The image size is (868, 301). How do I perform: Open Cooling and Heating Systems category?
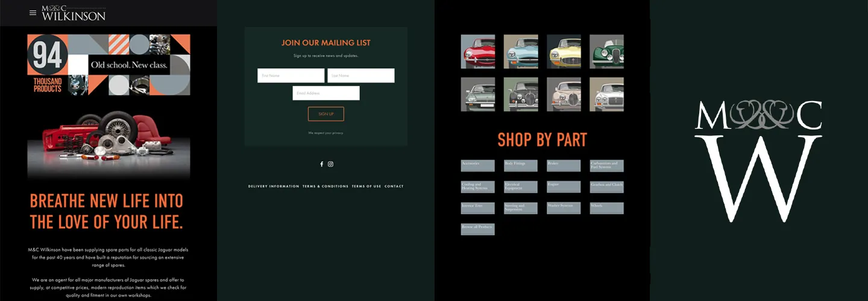coord(478,187)
